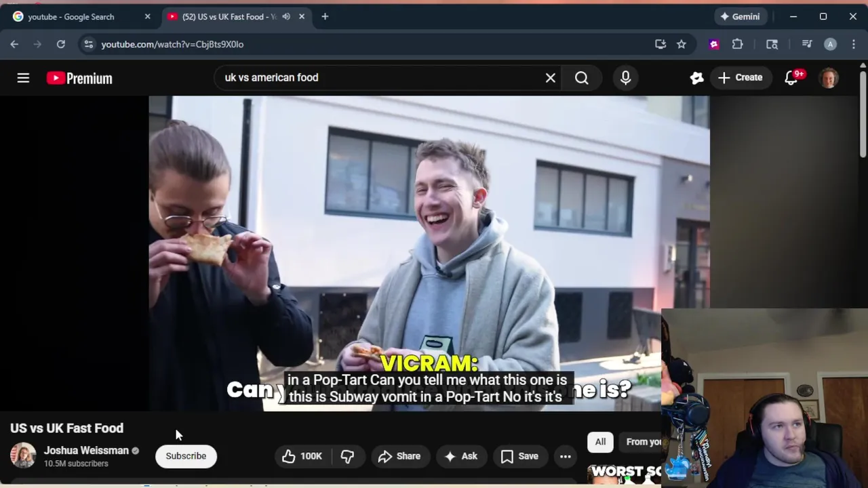
Task: Open the WORST suggested video thumbnail
Action: [624, 474]
